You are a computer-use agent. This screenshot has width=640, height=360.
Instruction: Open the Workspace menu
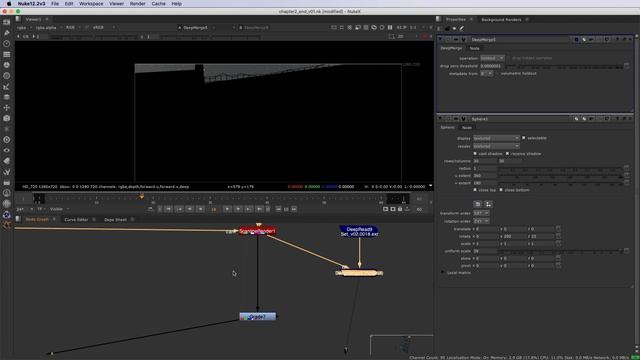point(91,4)
